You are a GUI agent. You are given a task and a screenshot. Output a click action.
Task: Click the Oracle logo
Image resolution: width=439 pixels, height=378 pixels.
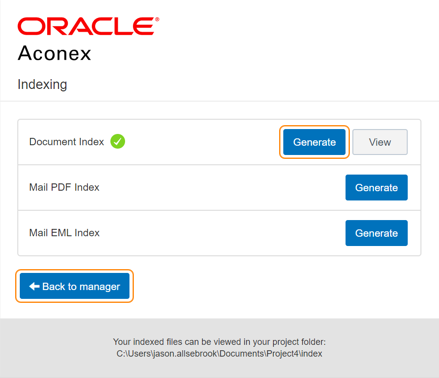tap(88, 26)
